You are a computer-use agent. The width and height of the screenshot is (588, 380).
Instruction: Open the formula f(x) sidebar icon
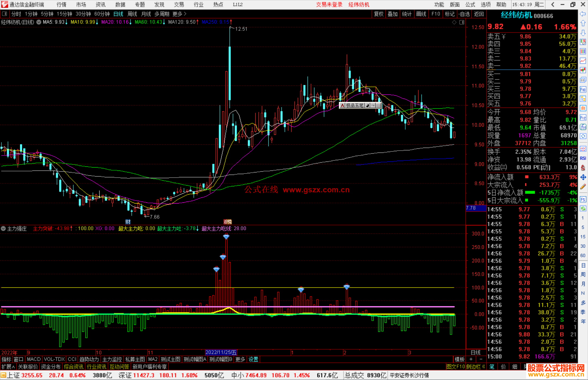click(x=583, y=127)
